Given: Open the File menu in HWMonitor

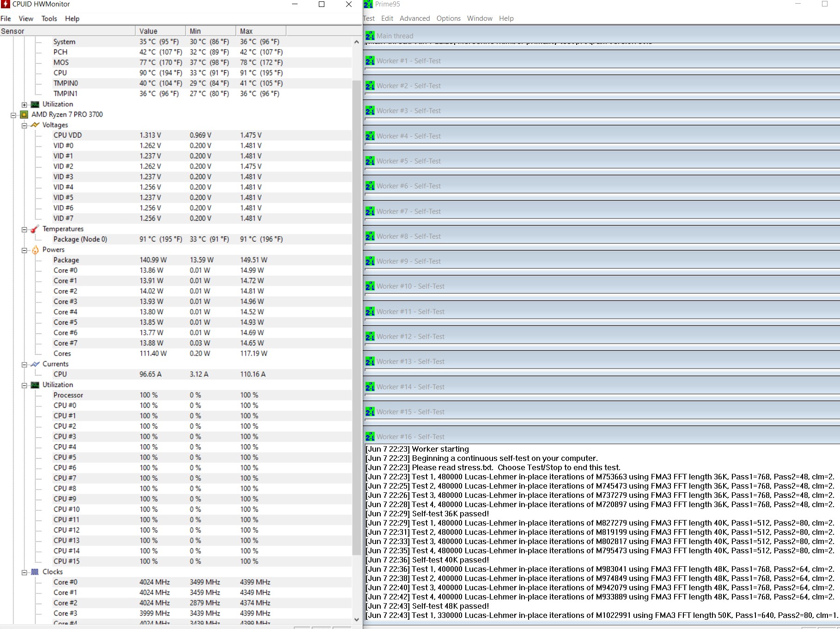Looking at the screenshot, I should [6, 18].
